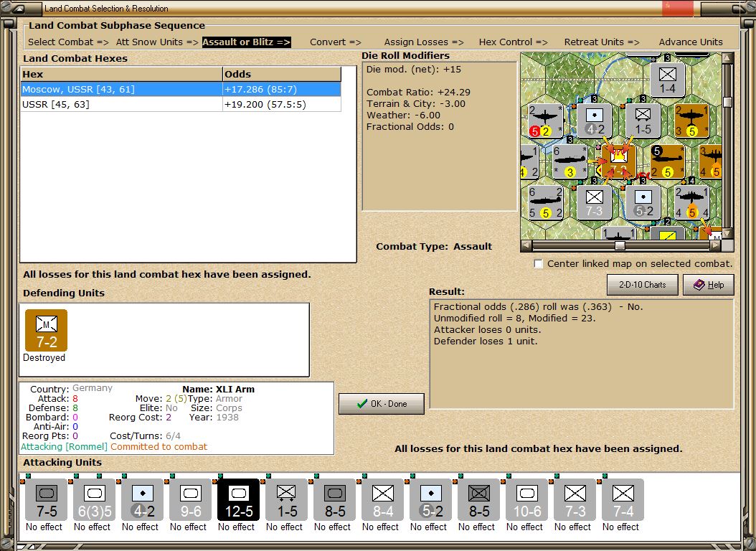Choose the 8-4 infantry attacking unit

[382, 499]
